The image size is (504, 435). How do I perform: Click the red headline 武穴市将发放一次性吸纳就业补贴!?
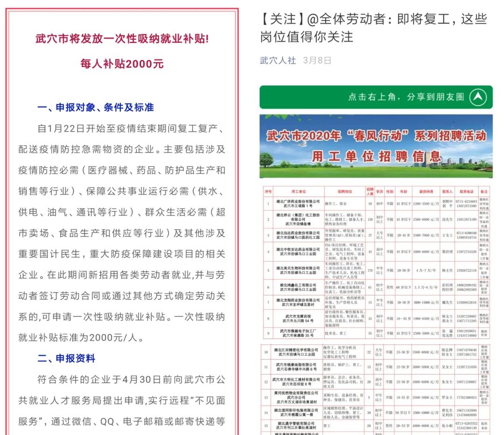[x=122, y=39]
